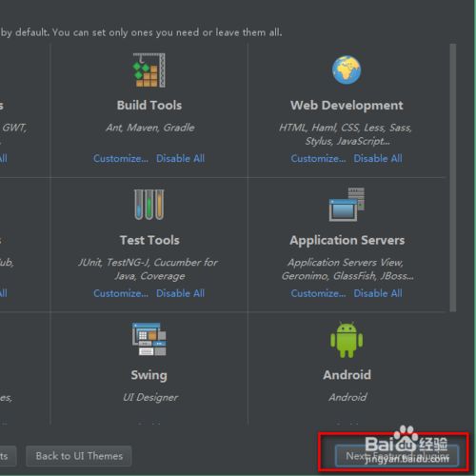The height and width of the screenshot is (476, 476).
Task: Disable All Application Servers plugins
Action: coord(378,293)
